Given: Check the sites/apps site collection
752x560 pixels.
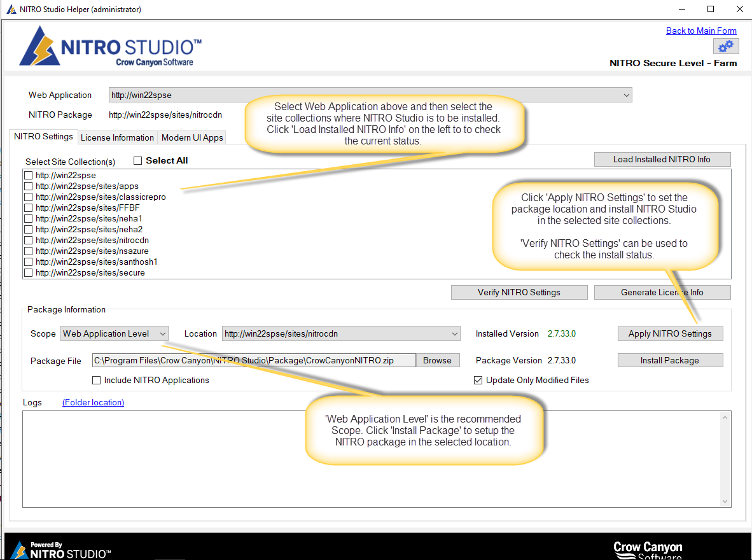Looking at the screenshot, I should tap(28, 186).
